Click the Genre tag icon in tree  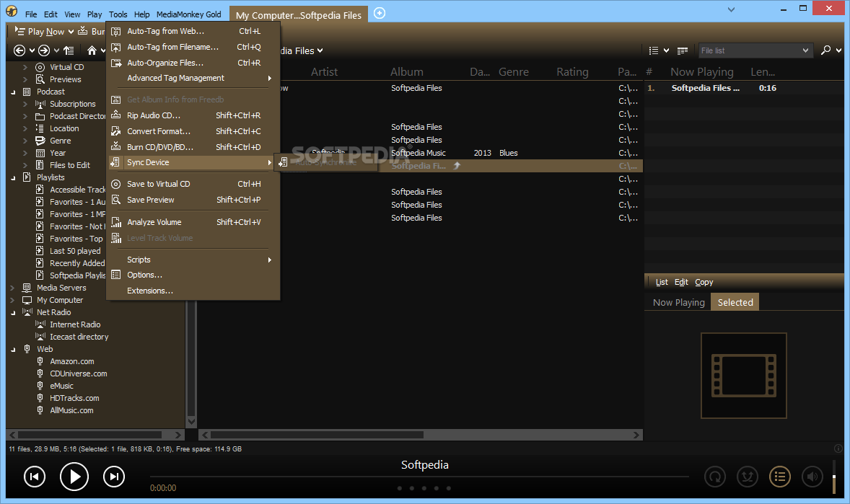tap(40, 141)
